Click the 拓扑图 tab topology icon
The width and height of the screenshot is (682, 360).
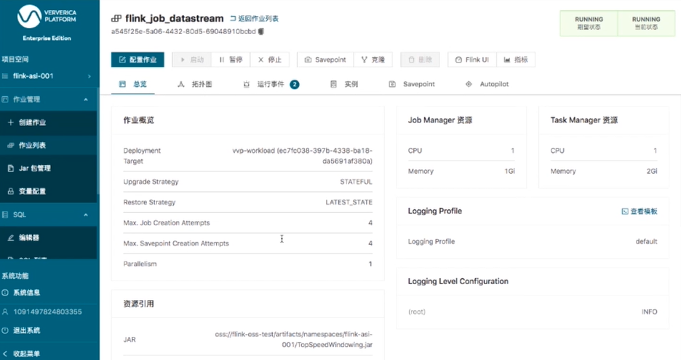click(181, 84)
